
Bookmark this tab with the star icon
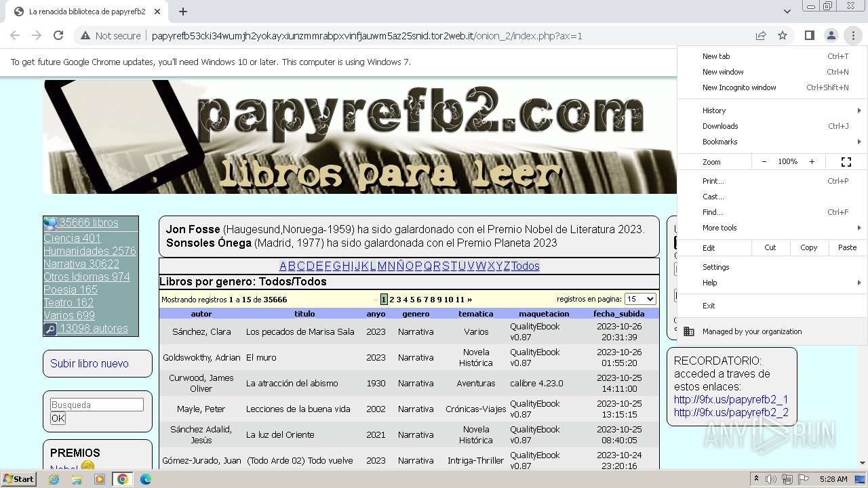(x=783, y=36)
